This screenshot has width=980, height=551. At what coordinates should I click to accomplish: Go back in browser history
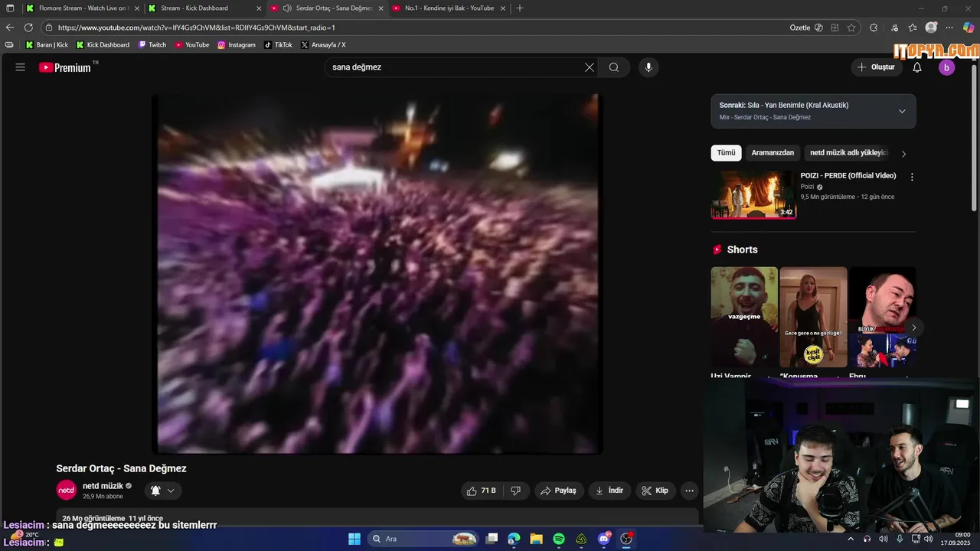10,28
